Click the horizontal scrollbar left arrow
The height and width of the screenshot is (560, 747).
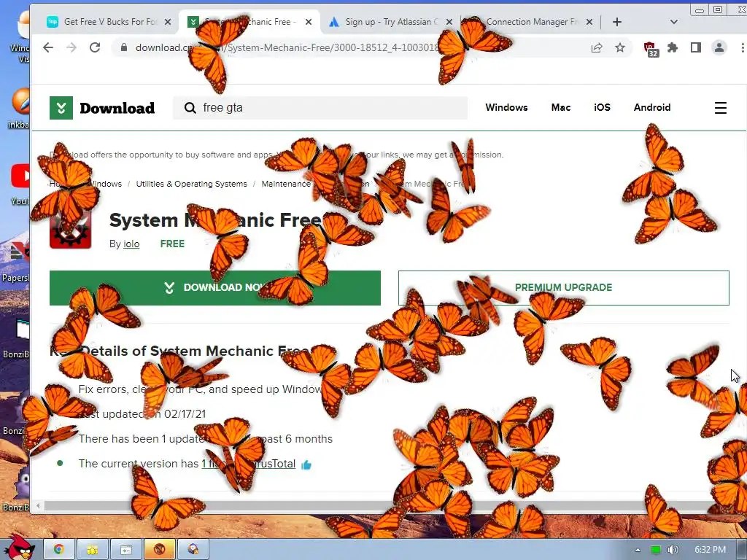(x=38, y=506)
